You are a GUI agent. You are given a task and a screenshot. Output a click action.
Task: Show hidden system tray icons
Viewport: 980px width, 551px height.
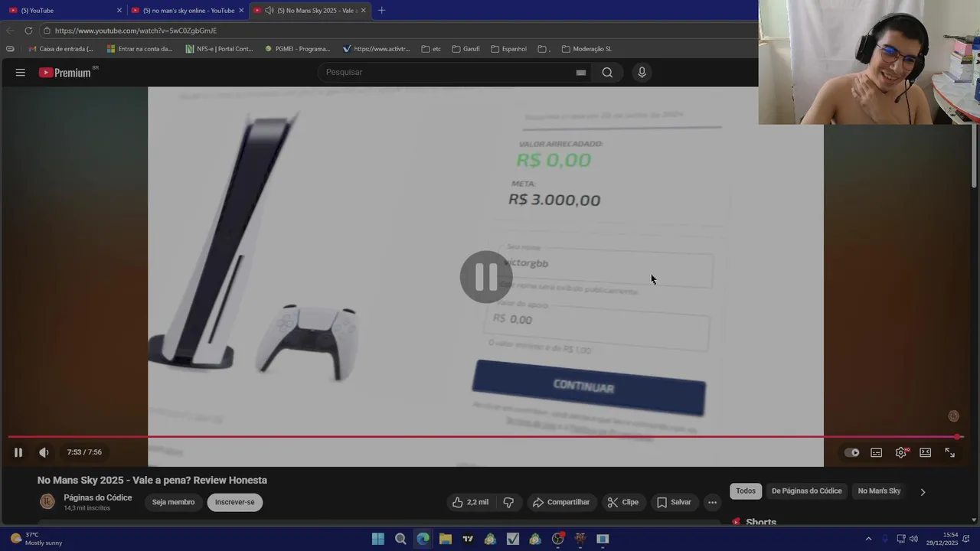point(868,539)
